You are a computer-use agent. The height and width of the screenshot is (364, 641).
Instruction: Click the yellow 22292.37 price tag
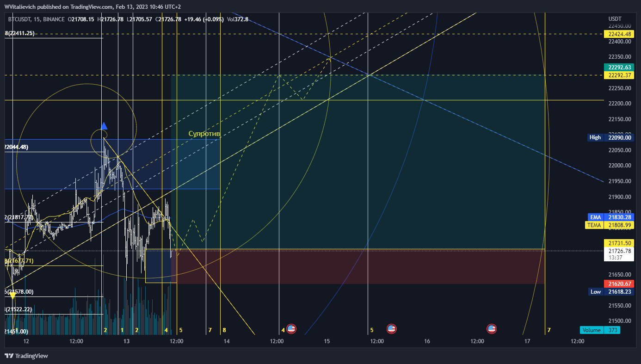[618, 75]
